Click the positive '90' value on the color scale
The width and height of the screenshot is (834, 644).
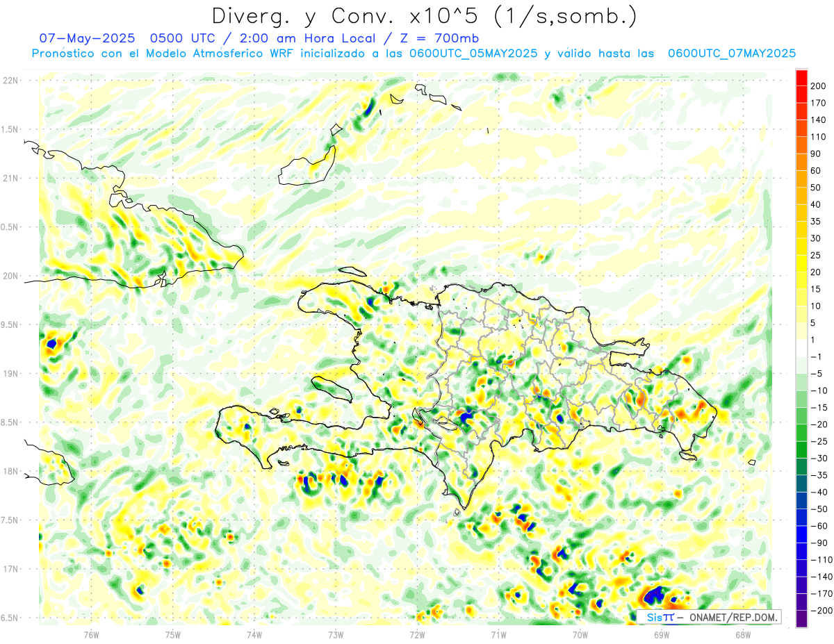coord(815,154)
